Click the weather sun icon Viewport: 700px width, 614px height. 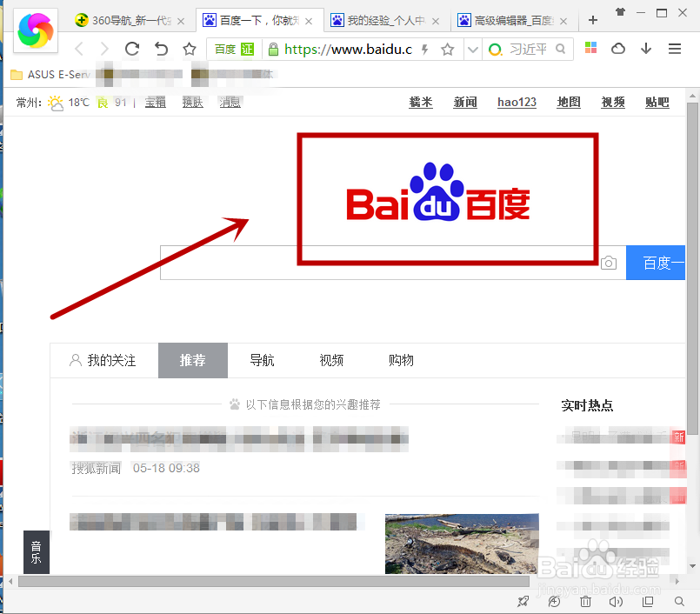coord(56,103)
